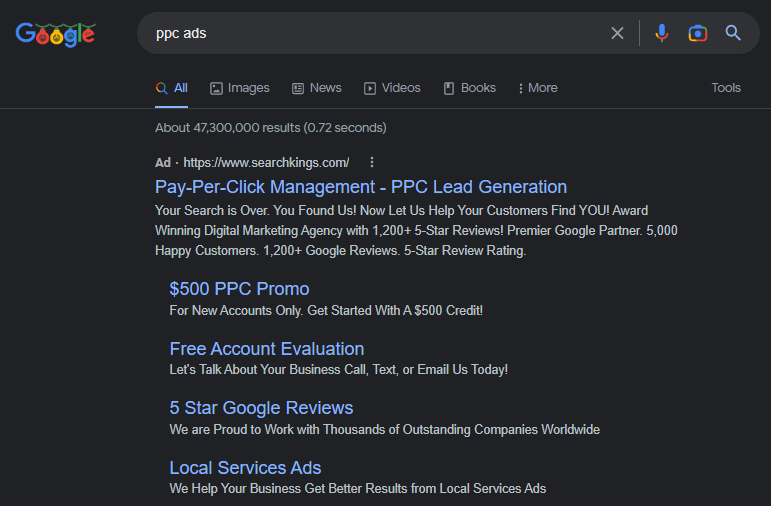Image resolution: width=771 pixels, height=506 pixels.
Task: Clear the search query with X
Action: pyautogui.click(x=617, y=33)
